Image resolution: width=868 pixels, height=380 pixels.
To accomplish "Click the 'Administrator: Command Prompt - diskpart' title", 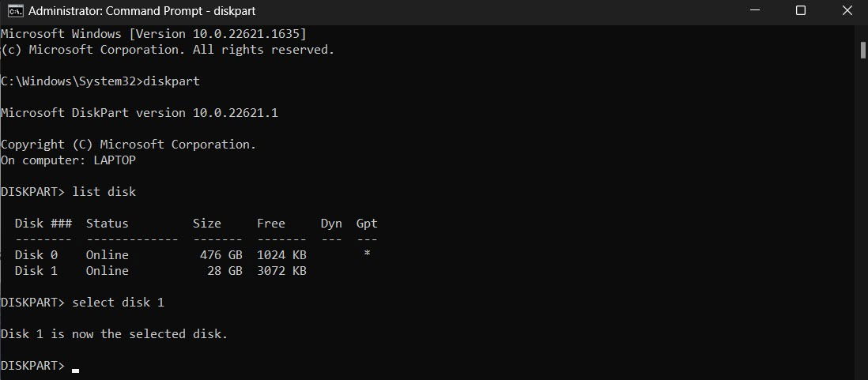I will point(142,10).
